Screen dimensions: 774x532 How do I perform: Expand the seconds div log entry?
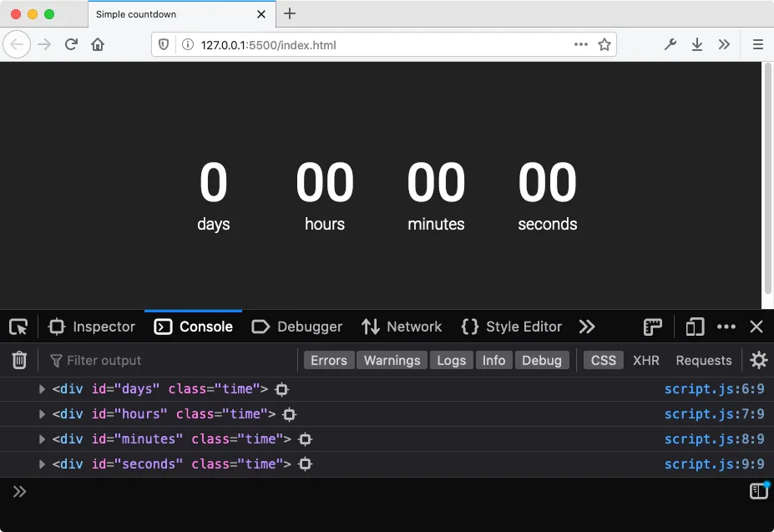click(42, 464)
